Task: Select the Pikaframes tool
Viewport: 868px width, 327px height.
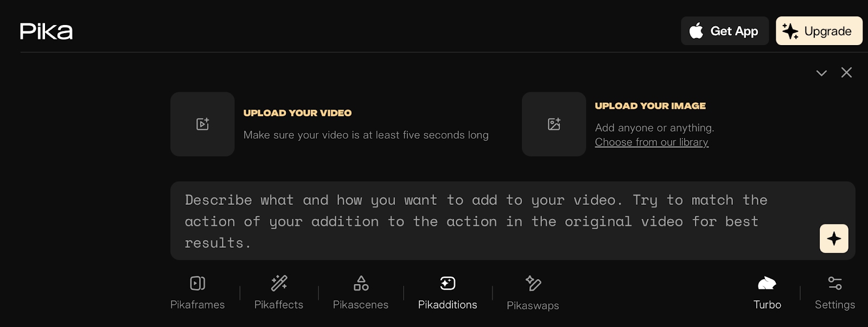Action: pyautogui.click(x=197, y=293)
